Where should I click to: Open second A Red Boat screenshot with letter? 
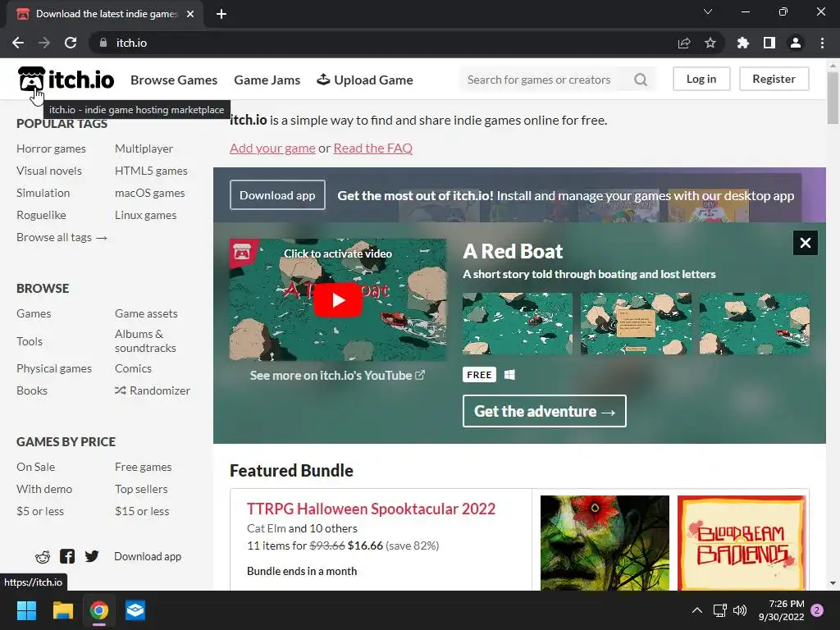tap(636, 323)
